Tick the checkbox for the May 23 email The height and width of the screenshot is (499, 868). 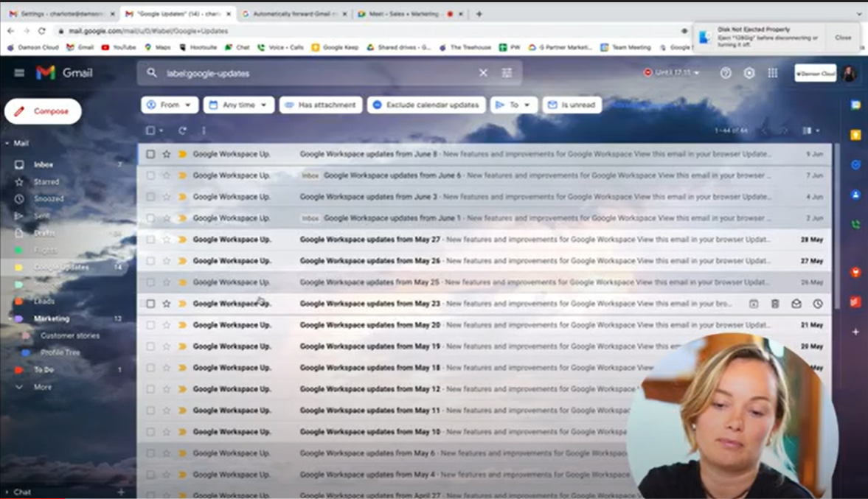click(150, 303)
